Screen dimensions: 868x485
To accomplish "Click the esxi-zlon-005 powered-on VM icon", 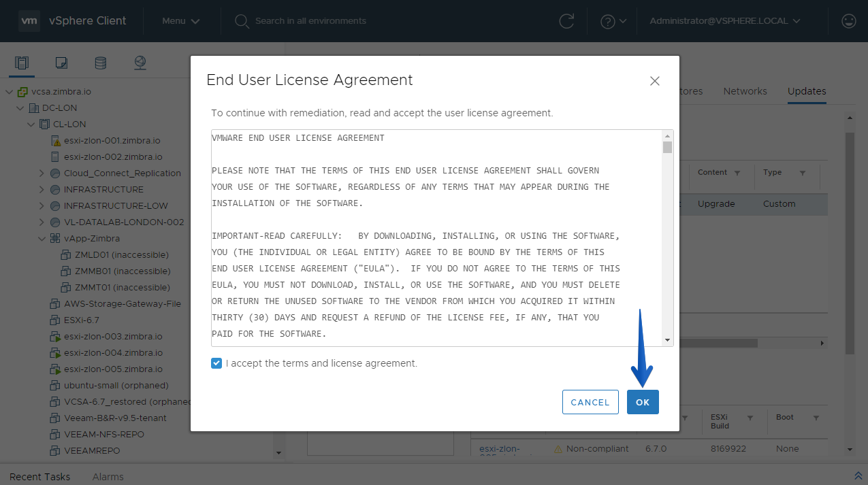I will tap(56, 369).
